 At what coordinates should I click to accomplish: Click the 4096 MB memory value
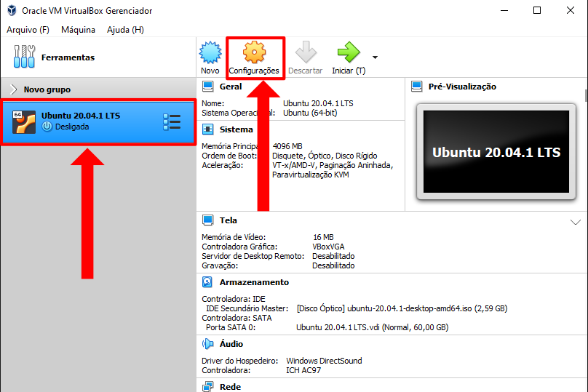pos(287,146)
